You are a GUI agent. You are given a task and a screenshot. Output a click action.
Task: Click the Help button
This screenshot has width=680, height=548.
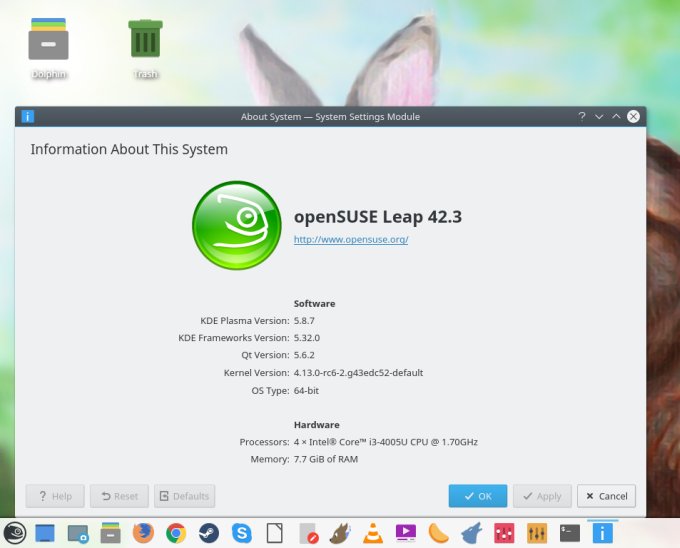click(x=55, y=496)
